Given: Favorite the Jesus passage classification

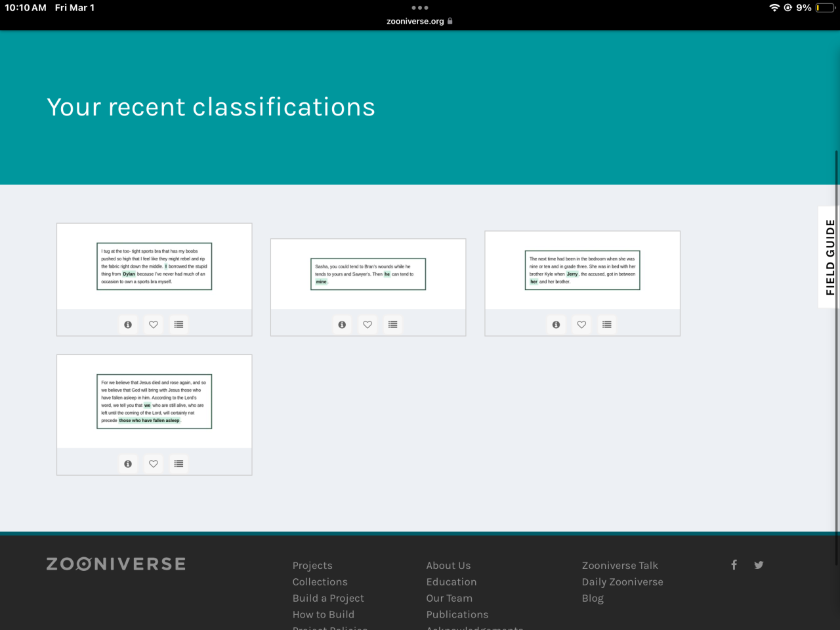Looking at the screenshot, I should (x=154, y=463).
